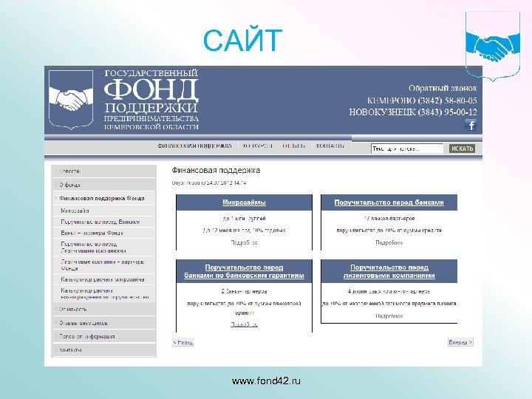Click Подробнее in the Микрозаймы card
Viewport: 532px width, 399px height.
pyautogui.click(x=244, y=242)
